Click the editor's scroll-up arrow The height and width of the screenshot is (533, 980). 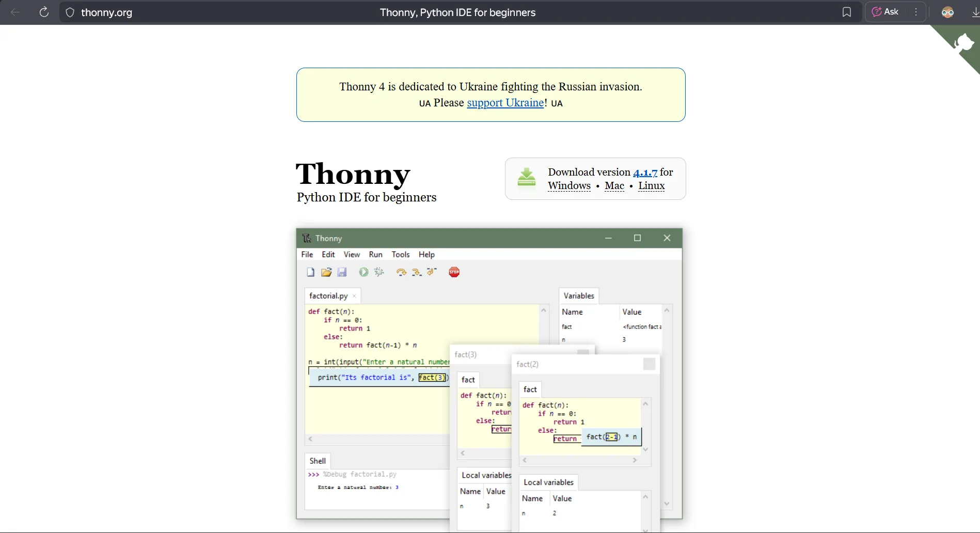(x=543, y=310)
